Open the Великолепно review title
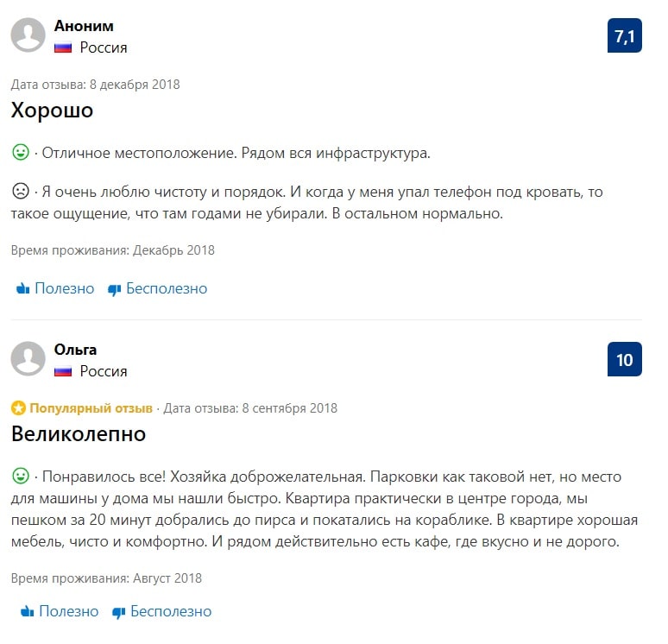 [79, 433]
